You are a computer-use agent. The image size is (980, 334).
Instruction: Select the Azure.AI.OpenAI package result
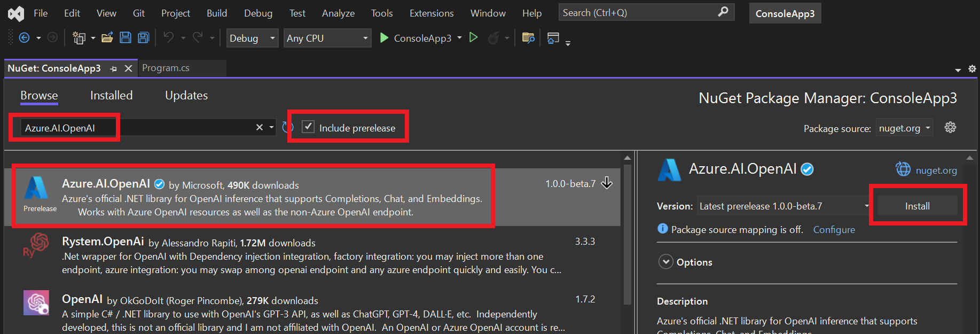coord(312,197)
